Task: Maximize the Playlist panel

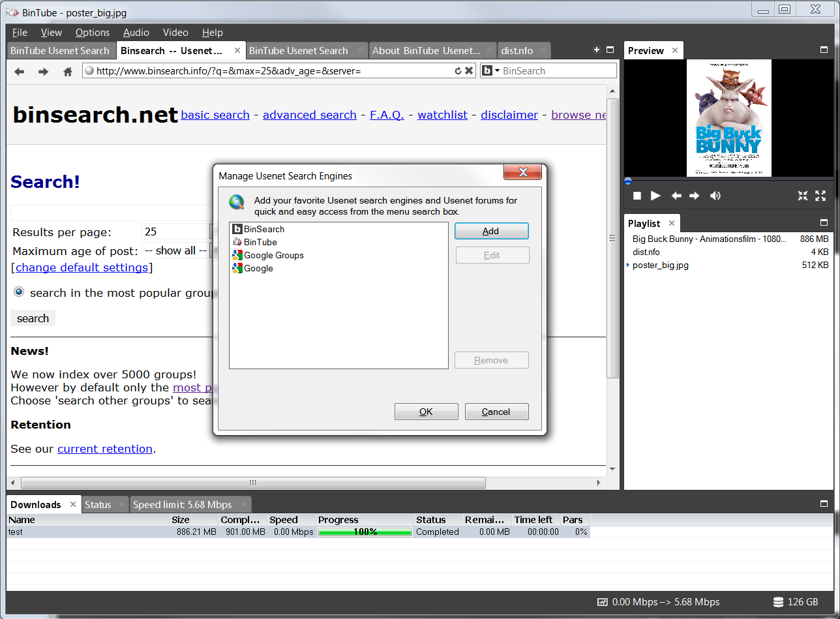Action: click(x=824, y=223)
